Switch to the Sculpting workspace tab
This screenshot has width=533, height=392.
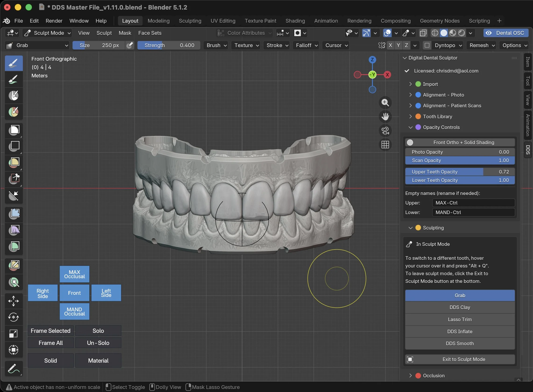(190, 21)
